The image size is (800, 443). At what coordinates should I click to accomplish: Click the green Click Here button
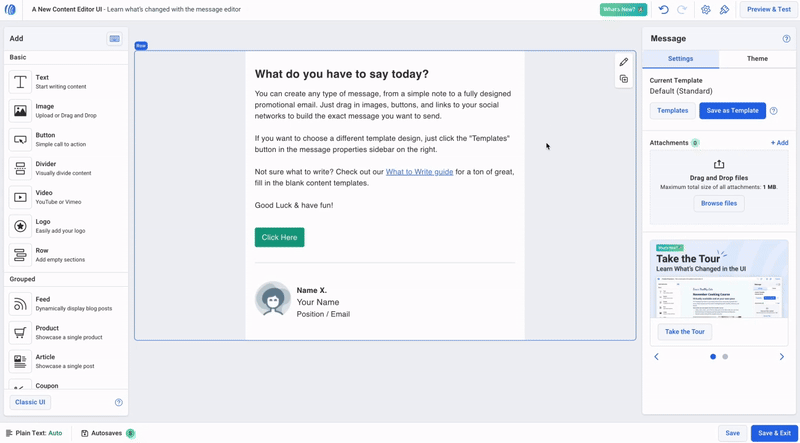tap(280, 237)
